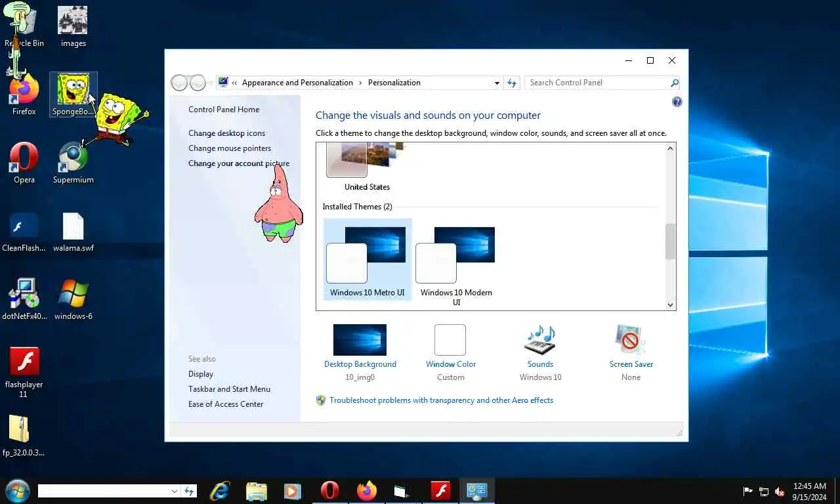Viewport: 840px width, 504px height.
Task: Open the windows-6 desktop icon
Action: tap(73, 300)
